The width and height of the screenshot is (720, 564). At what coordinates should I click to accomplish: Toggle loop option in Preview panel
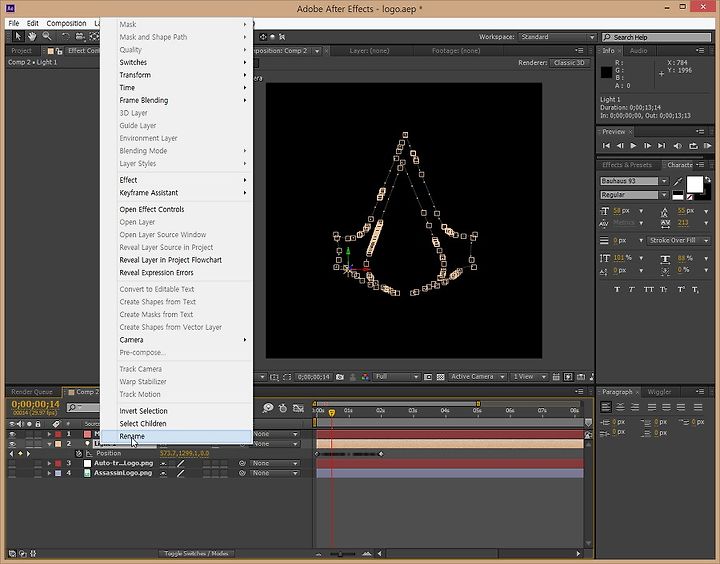(693, 146)
